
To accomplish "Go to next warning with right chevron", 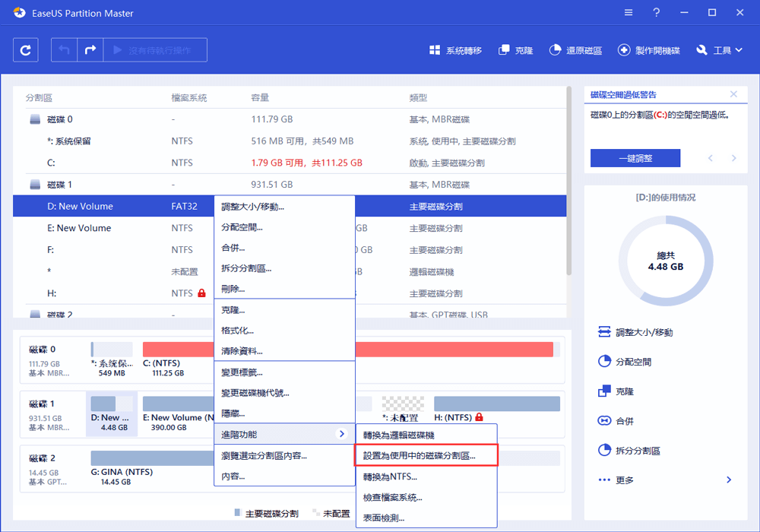I will [733, 158].
